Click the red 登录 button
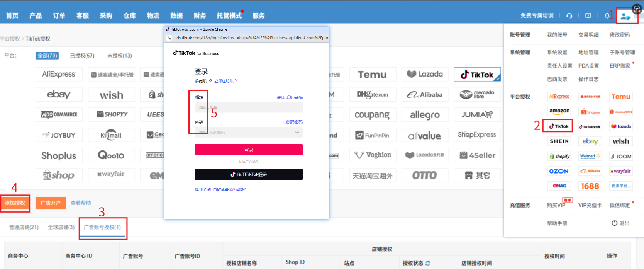Image resolution: width=644 pixels, height=269 pixels. [x=249, y=150]
